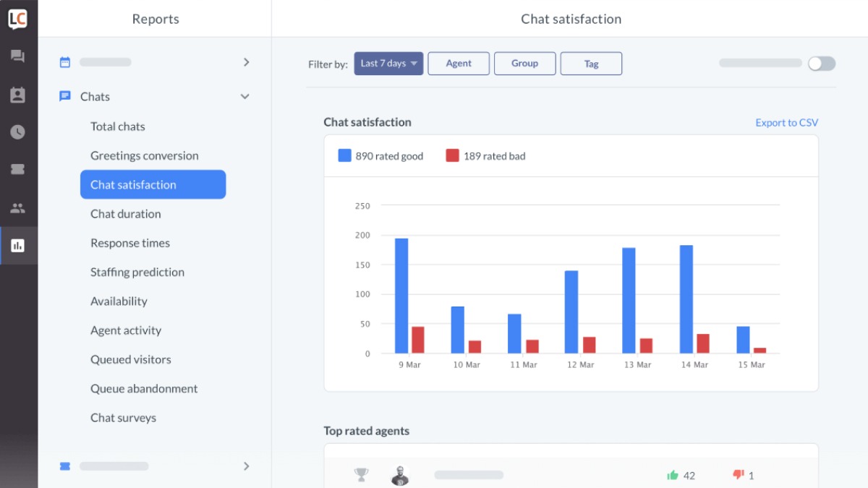868x488 pixels.
Task: Click the thumbs down icon for the top agent
Action: 739,475
